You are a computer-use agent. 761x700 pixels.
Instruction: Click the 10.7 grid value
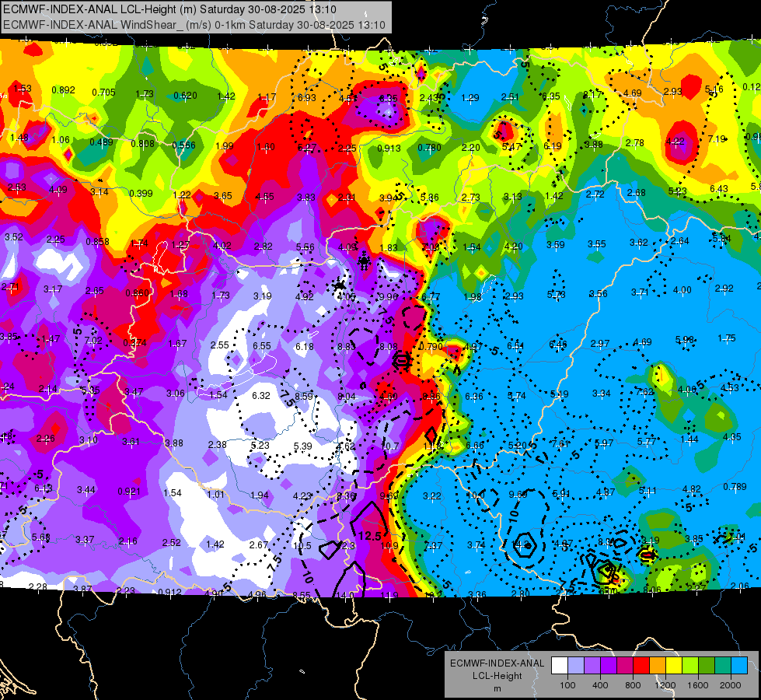pyautogui.click(x=391, y=446)
